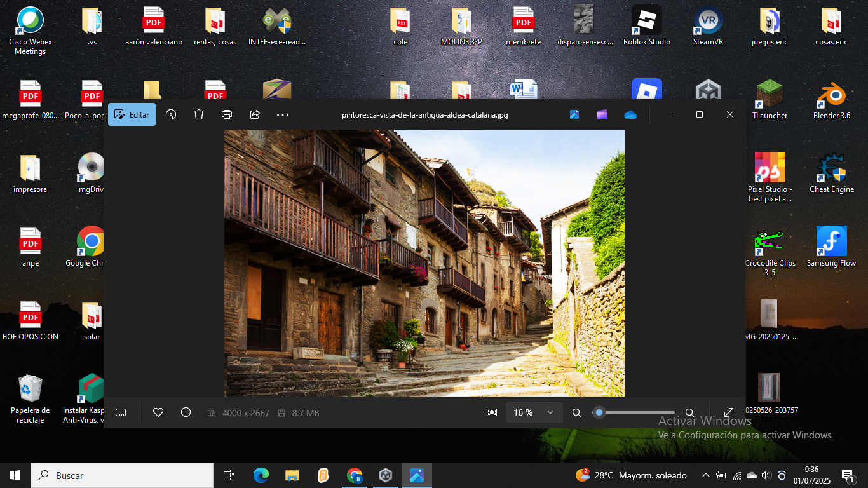Click the OneDrive cloud icon
This screenshot has height=488, width=868.
pyautogui.click(x=630, y=115)
